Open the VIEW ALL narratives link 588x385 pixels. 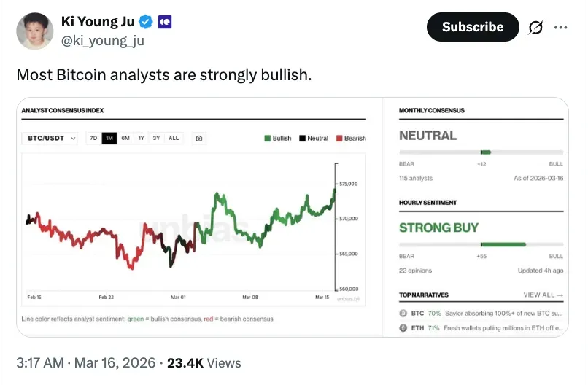543,295
